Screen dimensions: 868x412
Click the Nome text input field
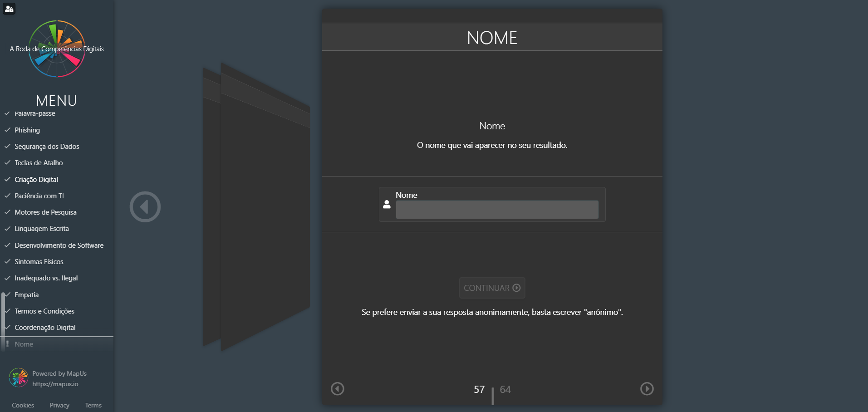click(497, 210)
